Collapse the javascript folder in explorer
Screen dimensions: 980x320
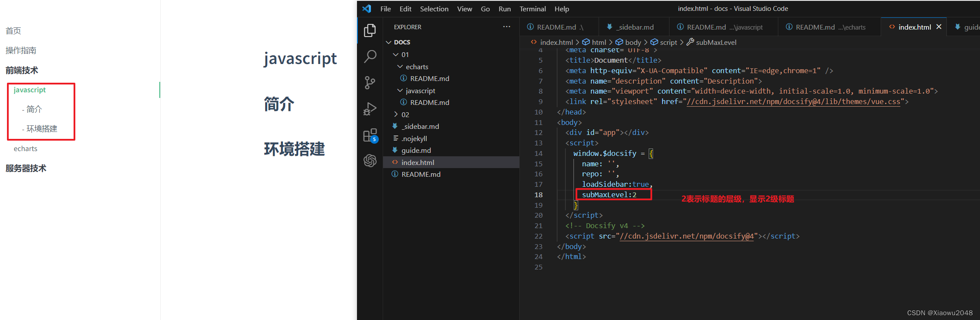(x=400, y=91)
